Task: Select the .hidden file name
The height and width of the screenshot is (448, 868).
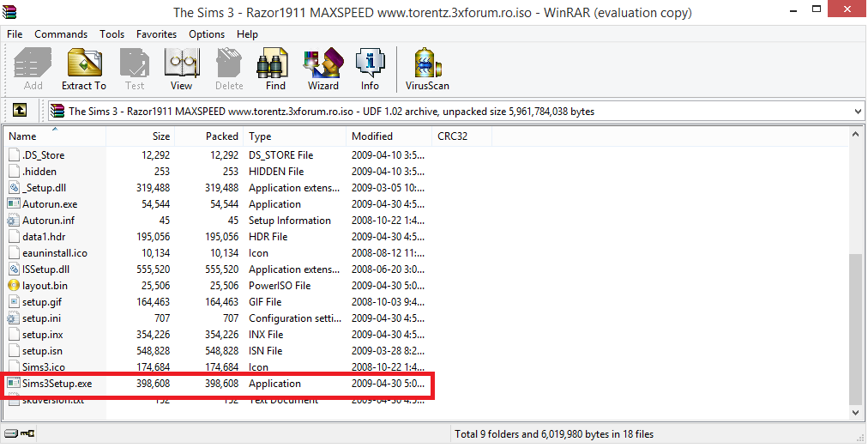Action: 39,172
